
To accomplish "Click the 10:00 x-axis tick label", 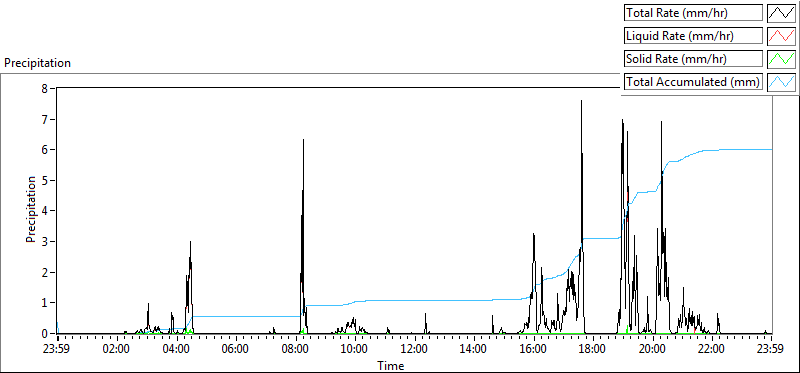I will point(355,350).
